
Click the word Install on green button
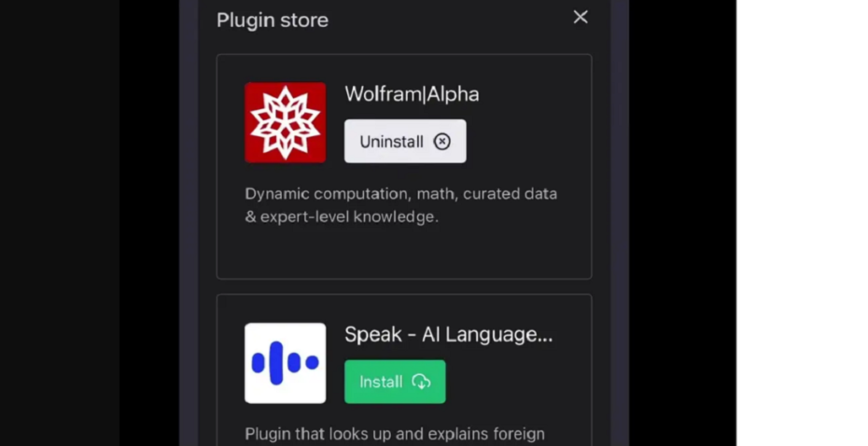click(381, 382)
